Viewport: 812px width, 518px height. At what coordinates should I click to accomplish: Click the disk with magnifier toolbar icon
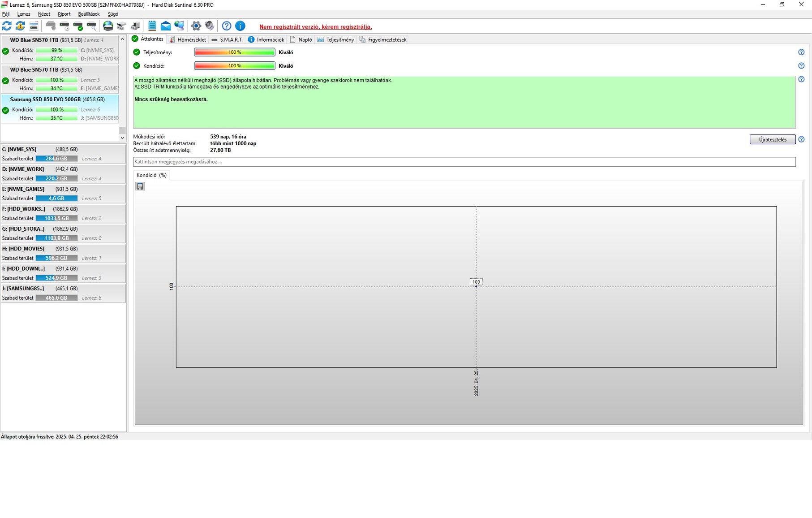(91, 26)
